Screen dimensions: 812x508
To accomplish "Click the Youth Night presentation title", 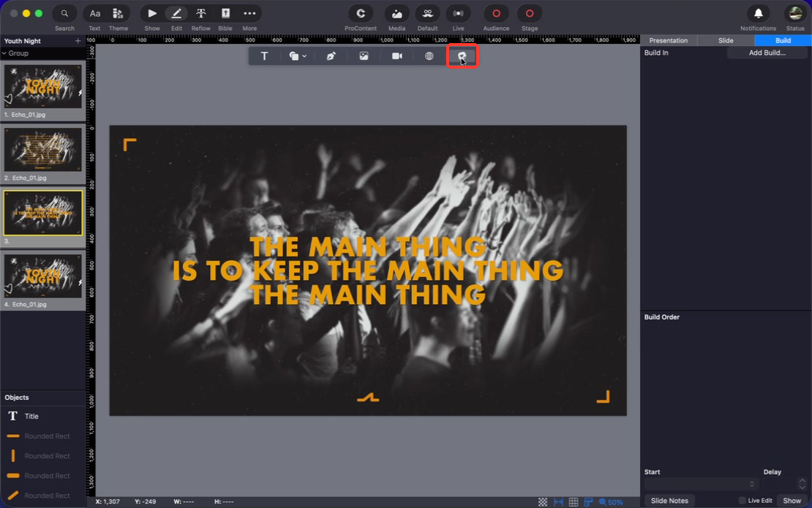I will pos(22,41).
